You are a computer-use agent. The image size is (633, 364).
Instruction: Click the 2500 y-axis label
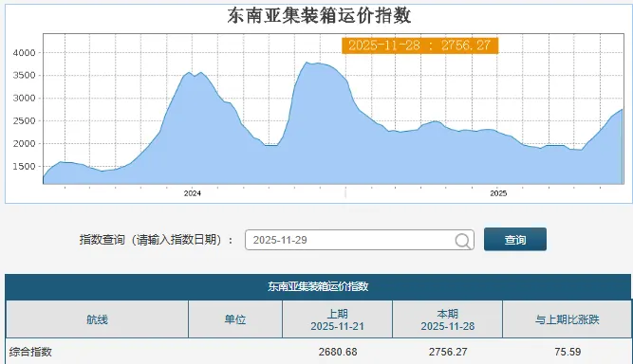tap(25, 121)
